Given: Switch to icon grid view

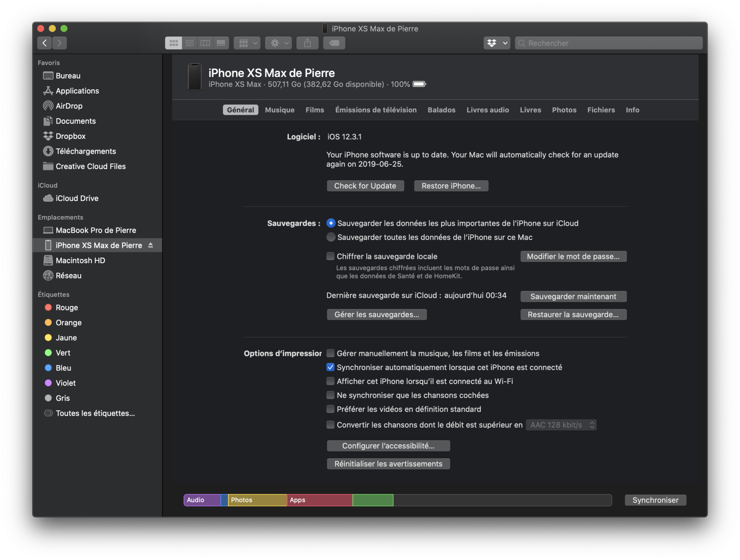Looking at the screenshot, I should 173,43.
